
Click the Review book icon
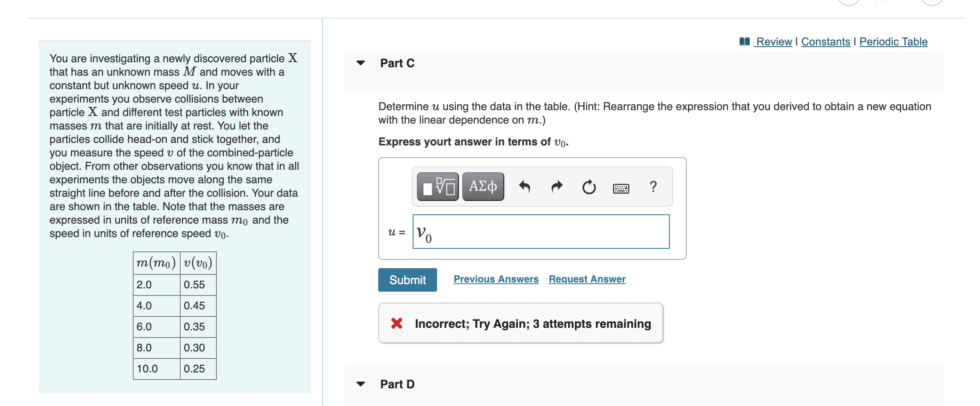pyautogui.click(x=745, y=41)
